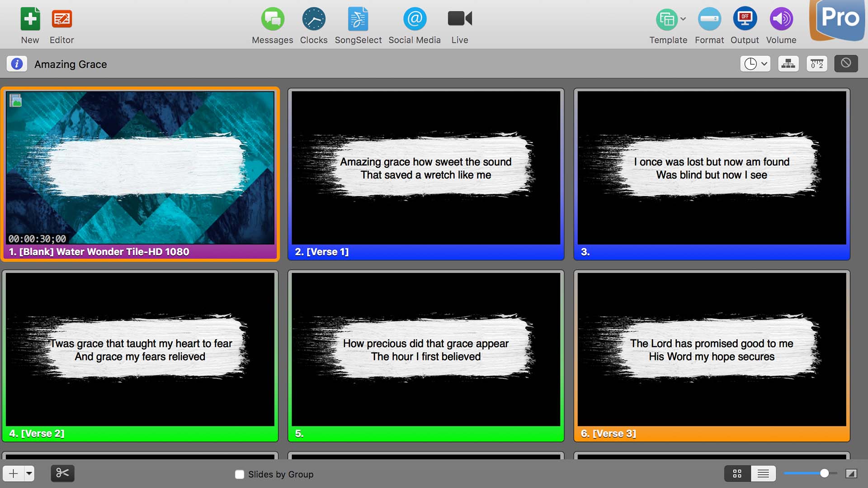Viewport: 868px width, 488px height.
Task: Toggle the Output display
Action: pyautogui.click(x=745, y=19)
